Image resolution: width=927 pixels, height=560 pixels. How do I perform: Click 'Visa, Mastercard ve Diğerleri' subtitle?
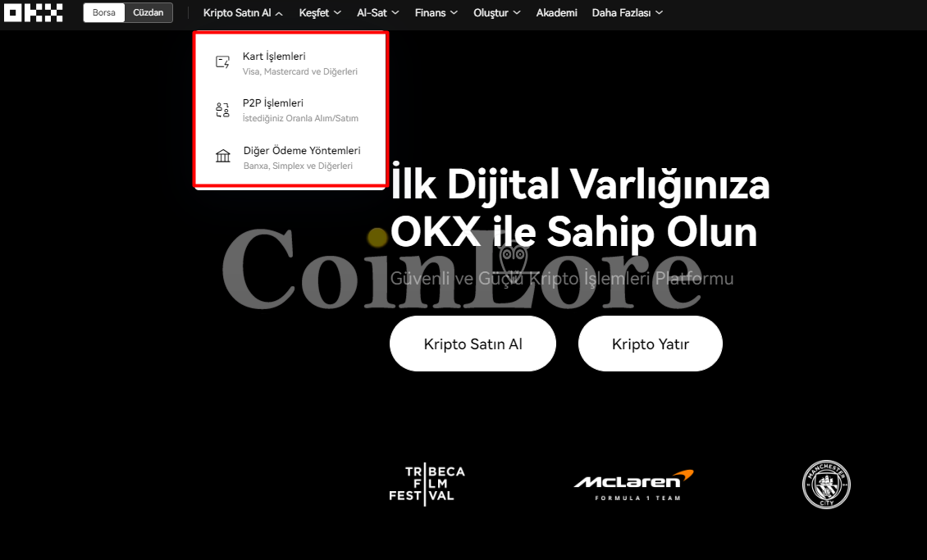299,71
